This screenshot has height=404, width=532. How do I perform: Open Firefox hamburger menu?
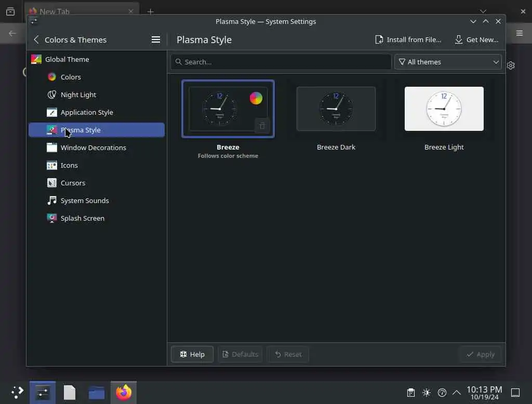click(520, 33)
